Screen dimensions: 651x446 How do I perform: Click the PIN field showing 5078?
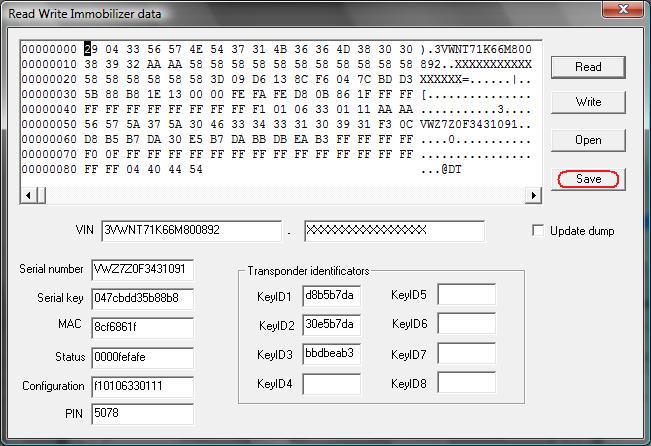[142, 414]
